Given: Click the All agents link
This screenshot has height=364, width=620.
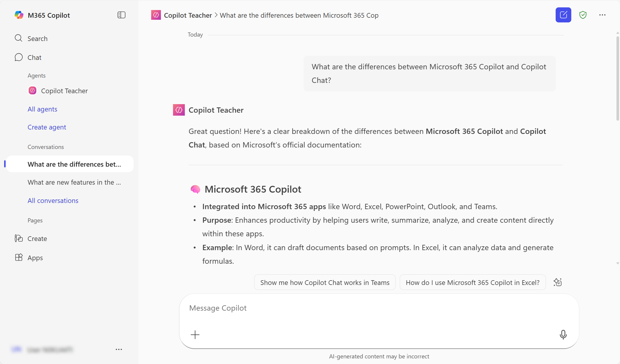Looking at the screenshot, I should point(42,109).
